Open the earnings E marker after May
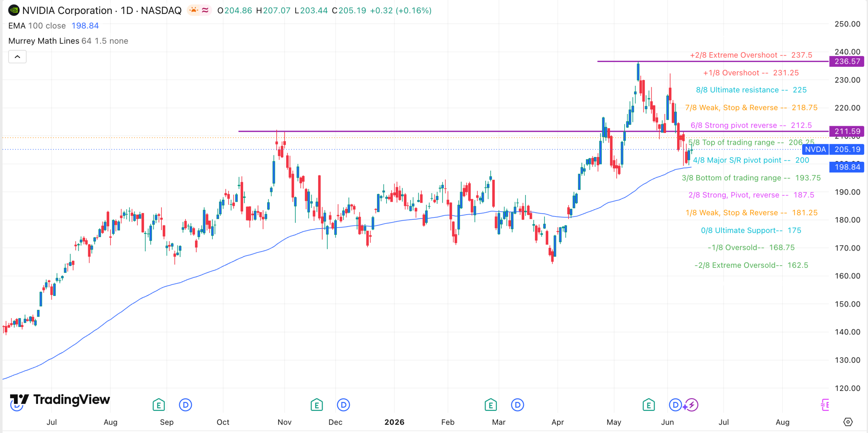868x433 pixels. tap(649, 405)
